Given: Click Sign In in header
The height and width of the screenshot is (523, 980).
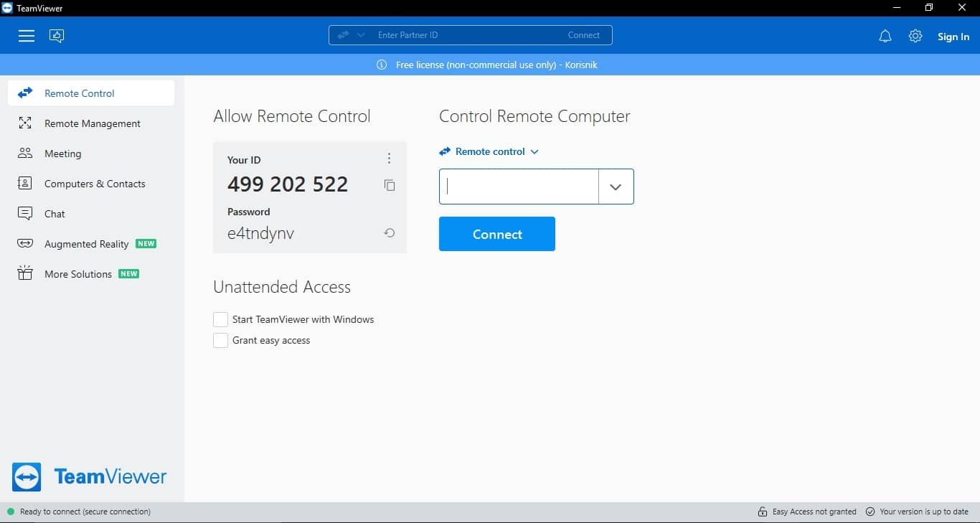Looking at the screenshot, I should click(953, 37).
